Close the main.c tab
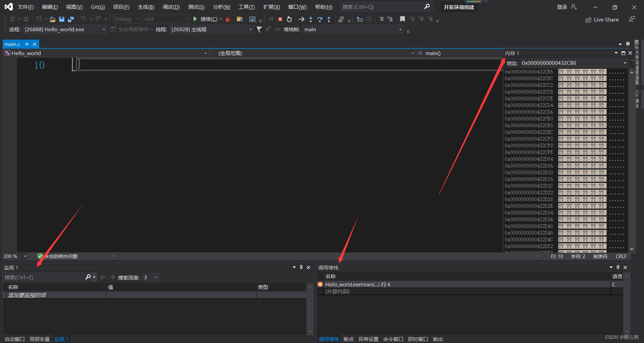Image resolution: width=644 pixels, height=343 pixels. 35,44
